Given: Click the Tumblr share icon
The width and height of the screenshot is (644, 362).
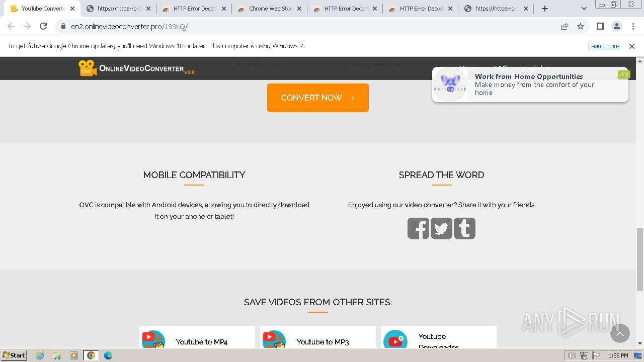Looking at the screenshot, I should (464, 228).
